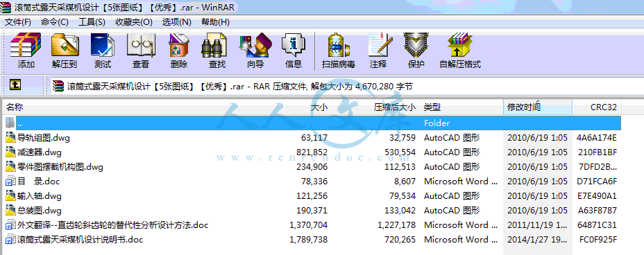Open the 文件(F) menu

(x=17, y=21)
